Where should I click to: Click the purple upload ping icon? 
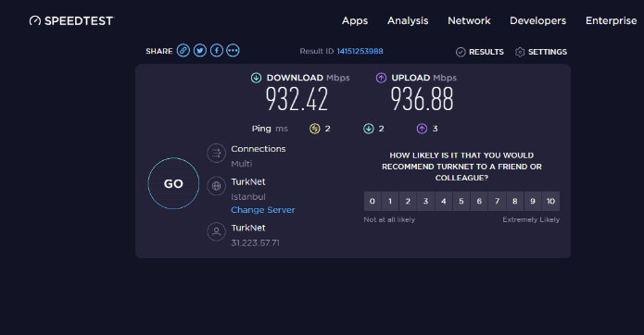[x=422, y=129]
